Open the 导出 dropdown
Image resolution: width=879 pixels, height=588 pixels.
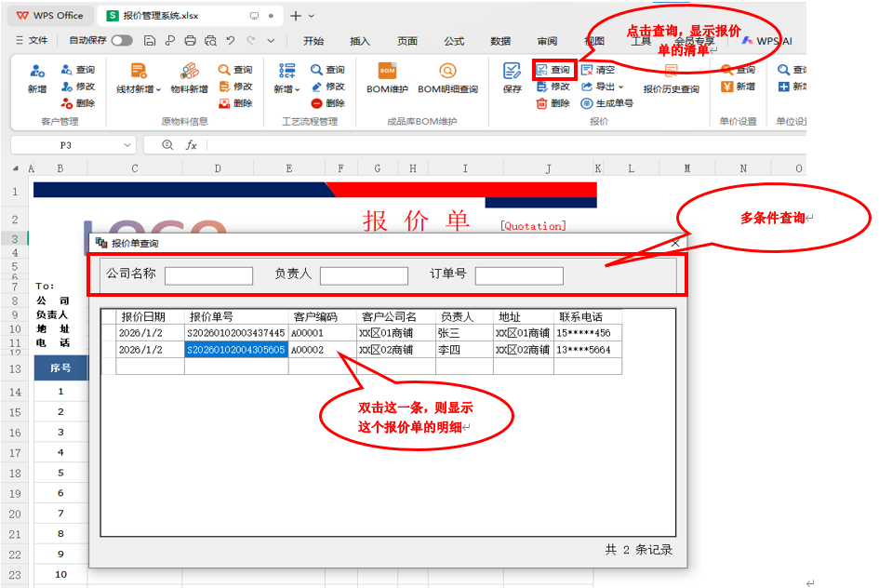[x=603, y=87]
